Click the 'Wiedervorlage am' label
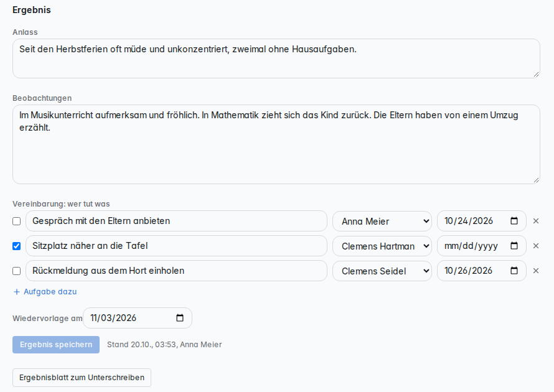This screenshot has width=554, height=392. [x=47, y=318]
